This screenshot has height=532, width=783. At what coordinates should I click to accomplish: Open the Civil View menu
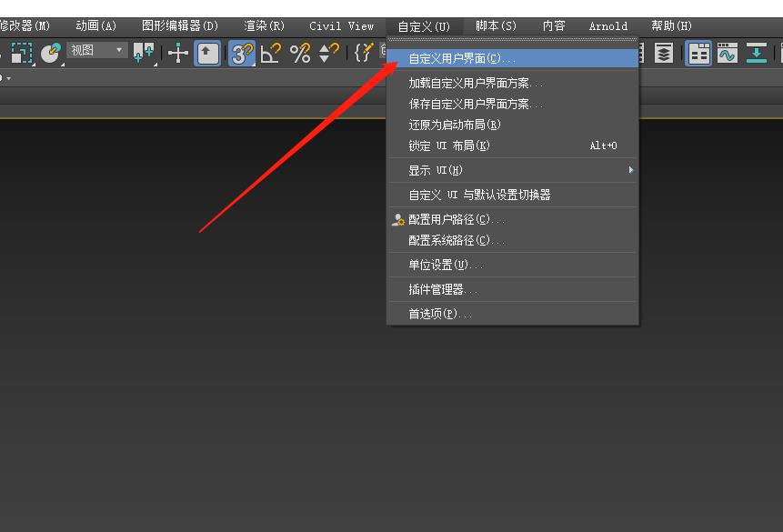342,26
